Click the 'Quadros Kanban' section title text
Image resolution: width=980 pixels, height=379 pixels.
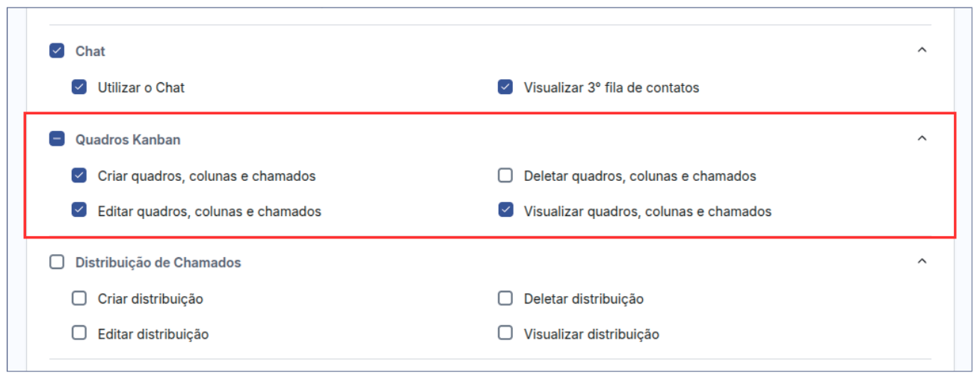pyautogui.click(x=128, y=140)
